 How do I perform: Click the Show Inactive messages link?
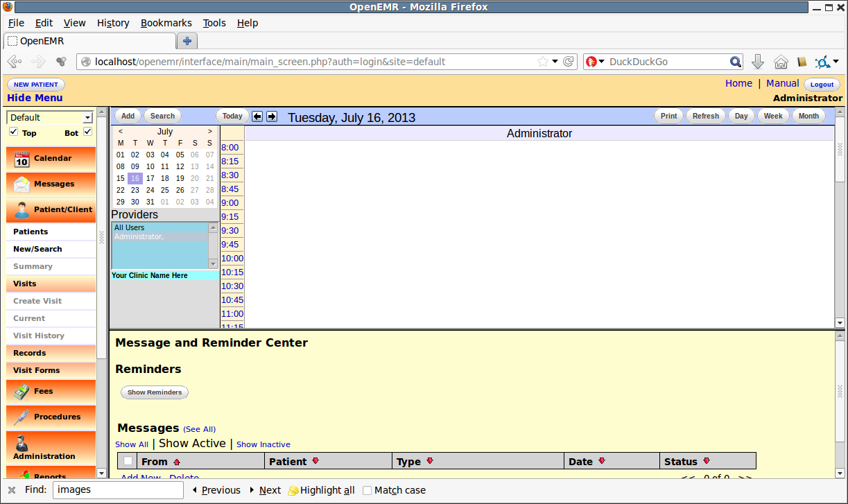(263, 444)
